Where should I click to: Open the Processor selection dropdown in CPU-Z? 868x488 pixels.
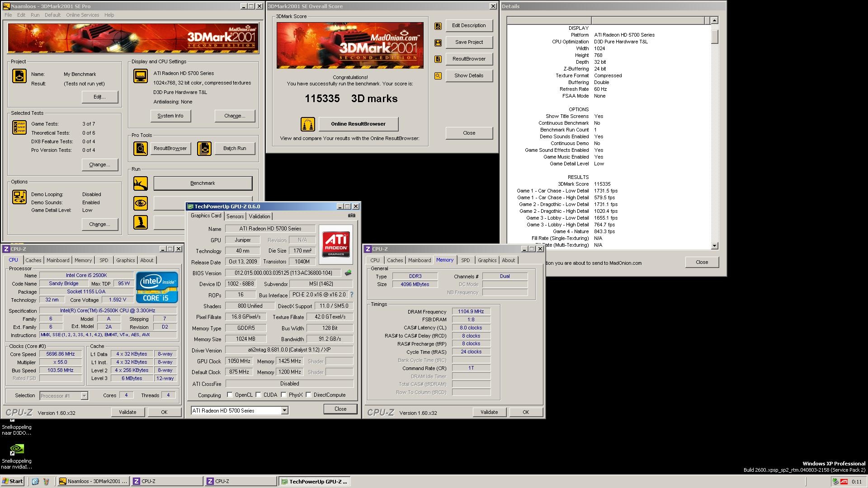pyautogui.click(x=84, y=396)
